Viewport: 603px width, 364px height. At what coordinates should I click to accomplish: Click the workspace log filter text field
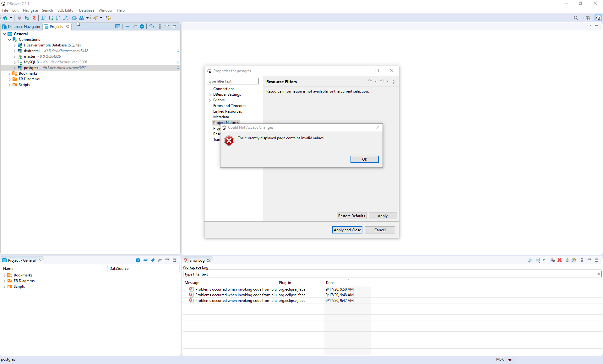(x=283, y=274)
